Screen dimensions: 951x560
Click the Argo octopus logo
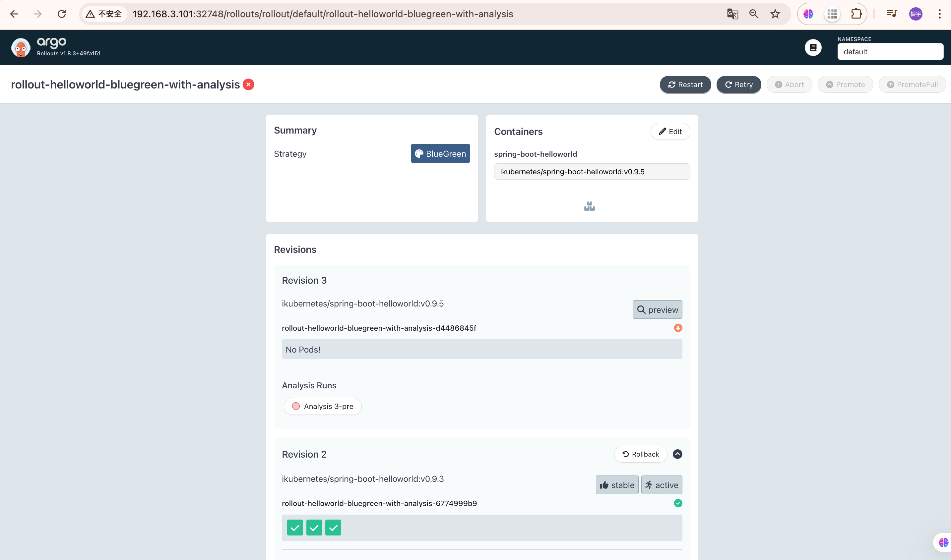pos(20,47)
